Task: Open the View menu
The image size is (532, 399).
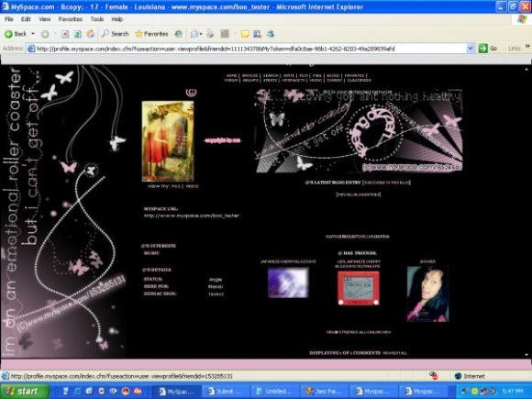Action: click(44, 19)
